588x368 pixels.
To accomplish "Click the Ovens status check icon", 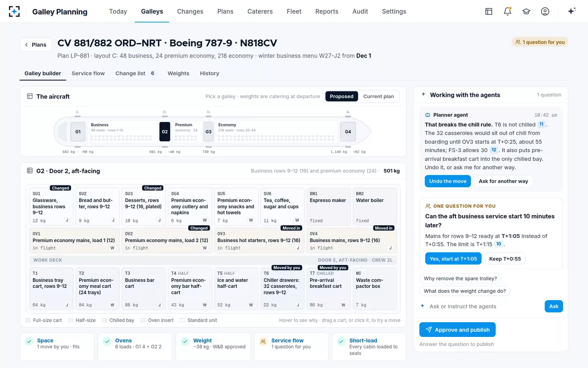I will 107,341.
